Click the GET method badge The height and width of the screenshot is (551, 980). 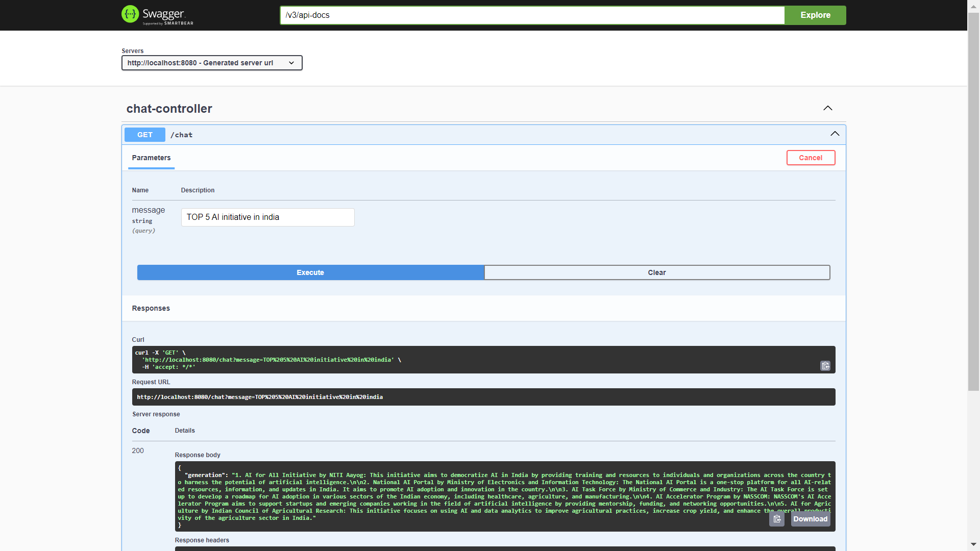pos(145,135)
